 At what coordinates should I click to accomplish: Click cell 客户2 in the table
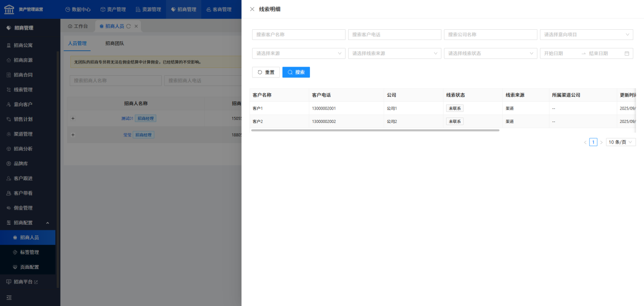point(279,121)
